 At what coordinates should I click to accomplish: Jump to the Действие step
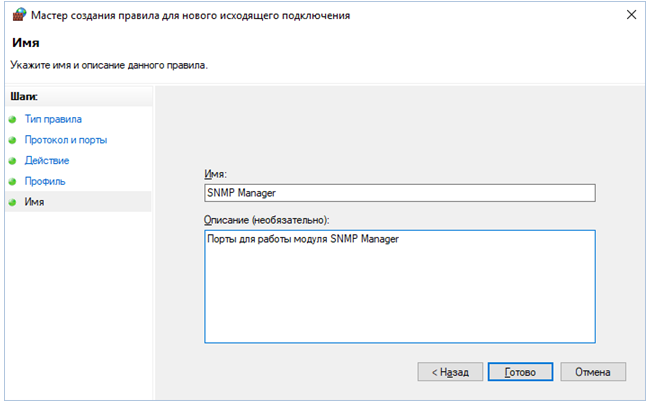tap(47, 161)
